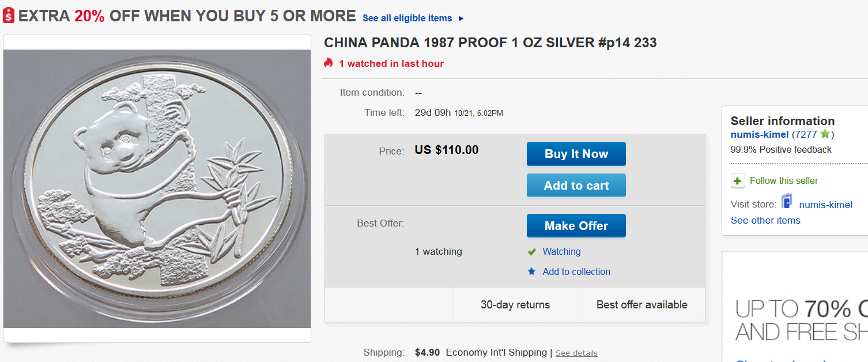868x362 pixels.
Task: Open Add to collection link
Action: click(x=576, y=271)
